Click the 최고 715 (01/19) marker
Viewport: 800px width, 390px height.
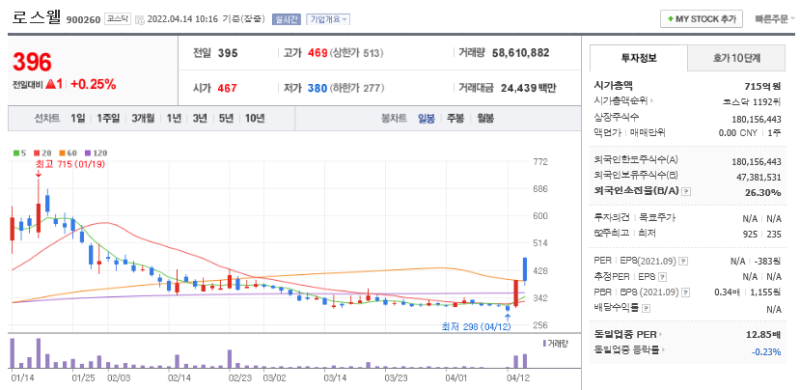click(x=70, y=164)
